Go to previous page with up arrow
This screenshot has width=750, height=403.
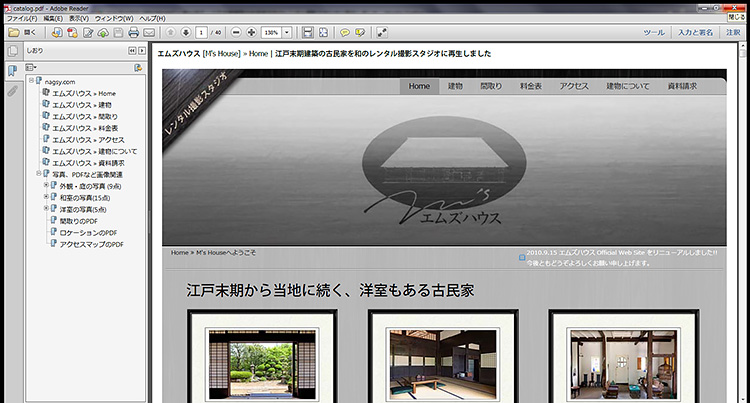tap(170, 33)
